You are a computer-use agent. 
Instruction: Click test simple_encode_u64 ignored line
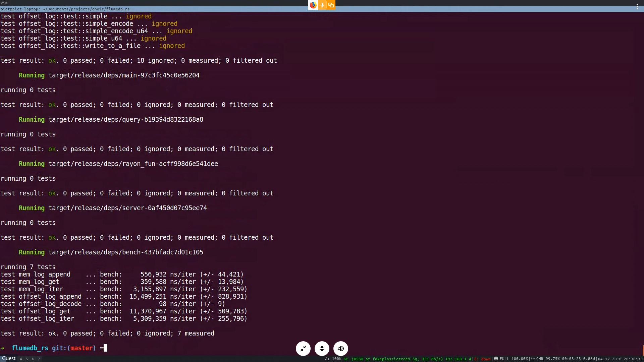point(96,31)
